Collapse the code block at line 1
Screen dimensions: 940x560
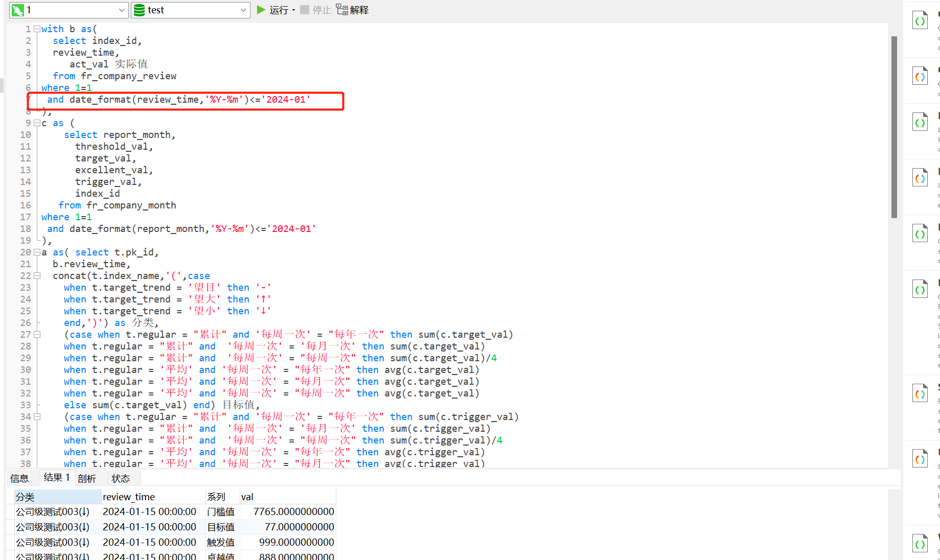pyautogui.click(x=37, y=29)
